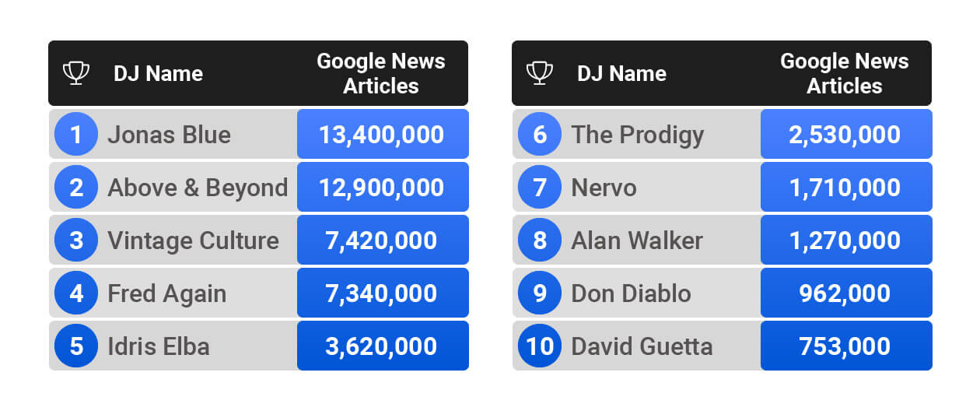Select the rank 10 circle badge
980x411 pixels.
point(540,346)
